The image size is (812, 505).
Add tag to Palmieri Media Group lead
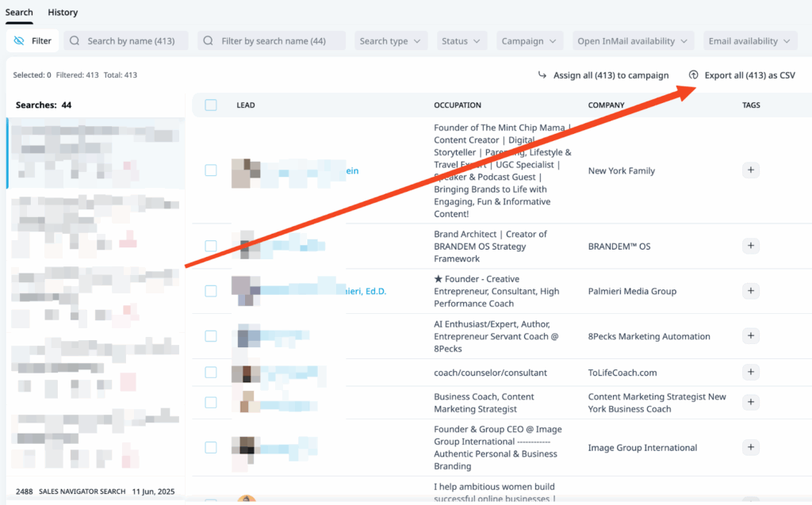click(750, 291)
